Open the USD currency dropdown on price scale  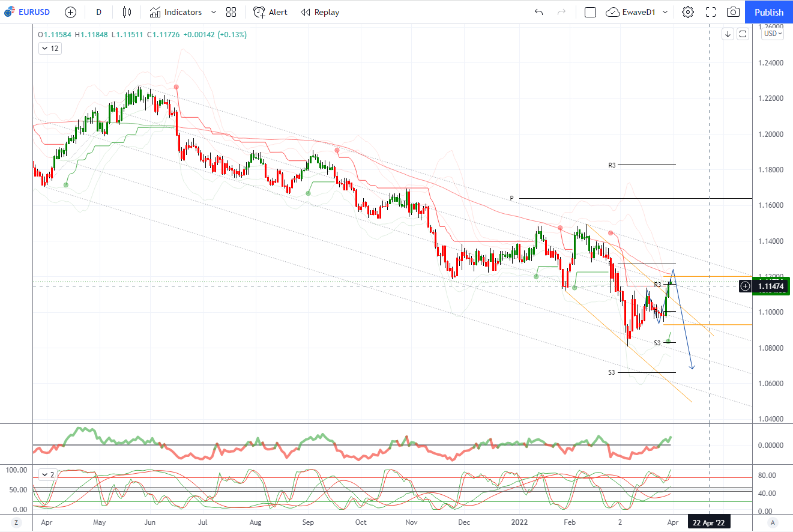click(x=773, y=34)
